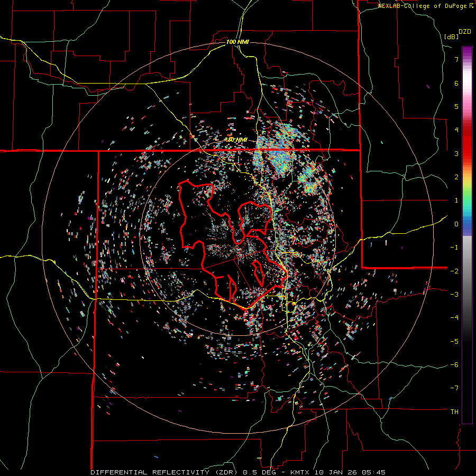Click the 50 NMI range ring label
The width and height of the screenshot is (476, 476).
pos(237,140)
